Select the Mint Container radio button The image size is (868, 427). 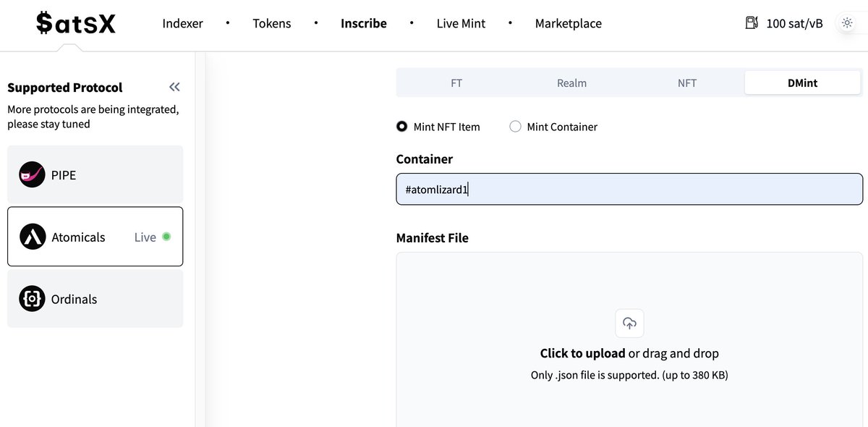click(x=515, y=127)
